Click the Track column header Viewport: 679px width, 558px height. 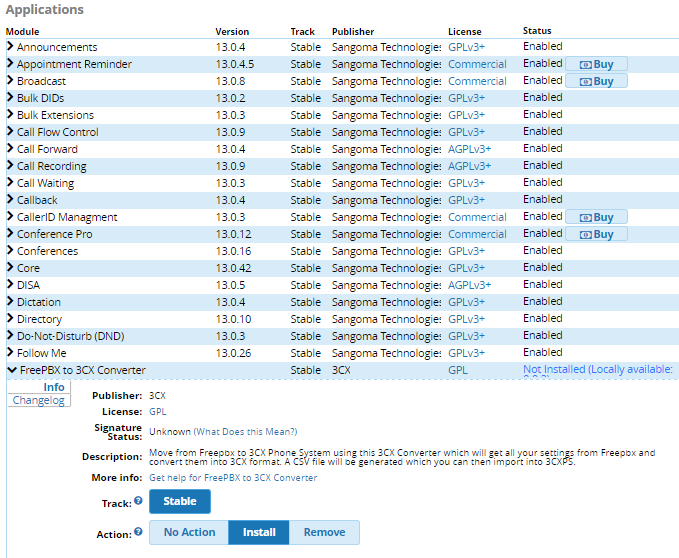click(x=302, y=32)
